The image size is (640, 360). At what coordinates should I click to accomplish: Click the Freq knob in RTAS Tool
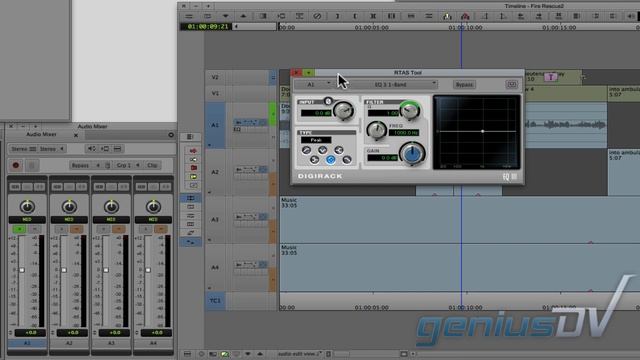[376, 130]
